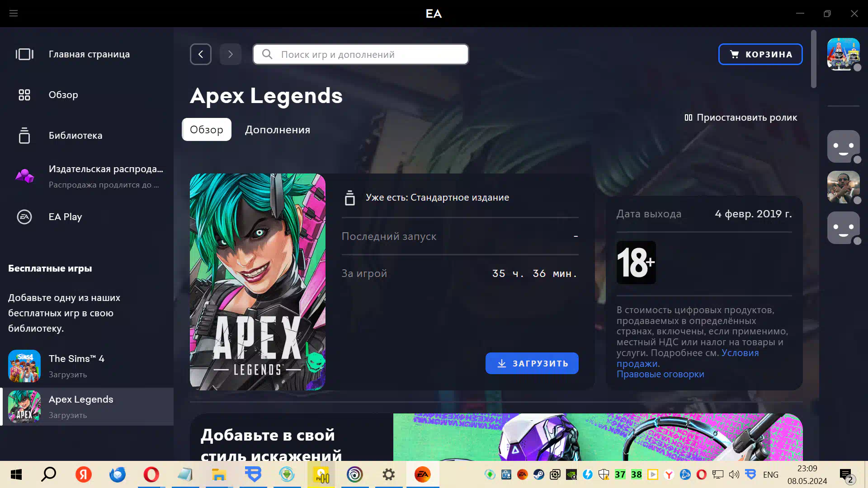Click the magnifier icon in the search box

coord(267,54)
